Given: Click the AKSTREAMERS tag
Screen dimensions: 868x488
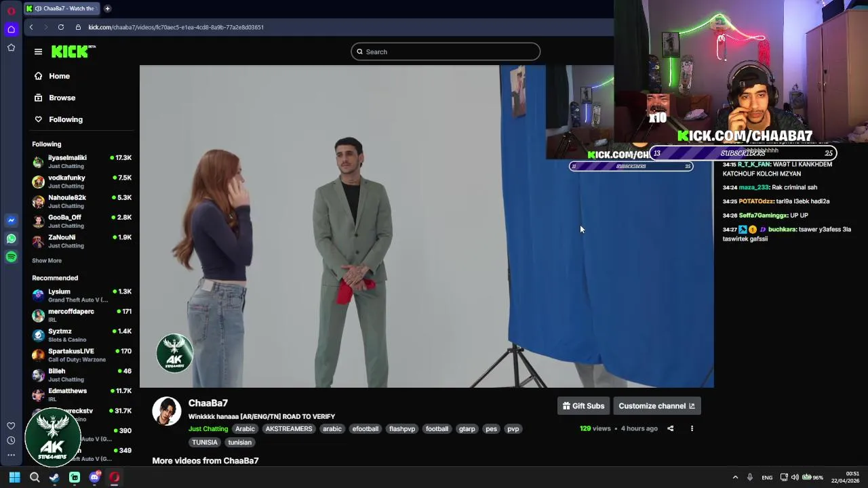Looking at the screenshot, I should [289, 429].
